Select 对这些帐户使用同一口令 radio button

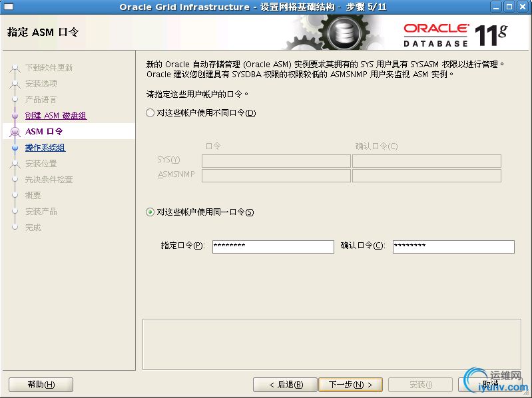[x=150, y=212]
